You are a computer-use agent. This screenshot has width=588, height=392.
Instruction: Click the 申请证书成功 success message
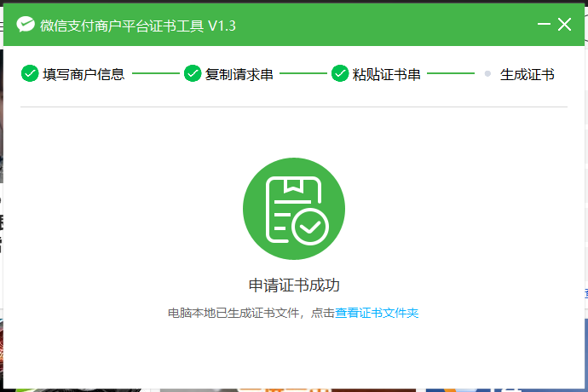tap(294, 285)
